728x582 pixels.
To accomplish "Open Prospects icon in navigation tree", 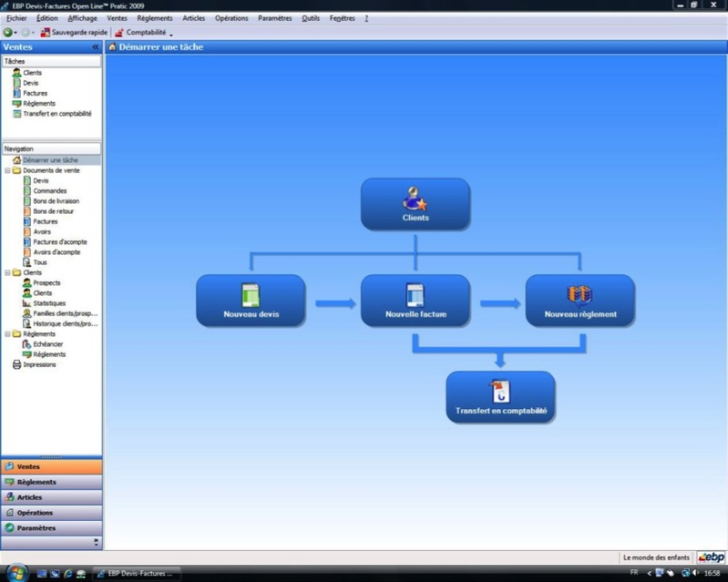I will tap(27, 282).
